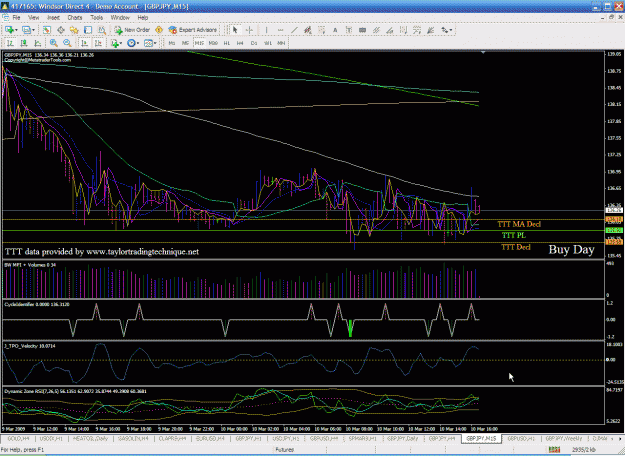
Task: Switch to MN timeframe
Action: [x=281, y=43]
